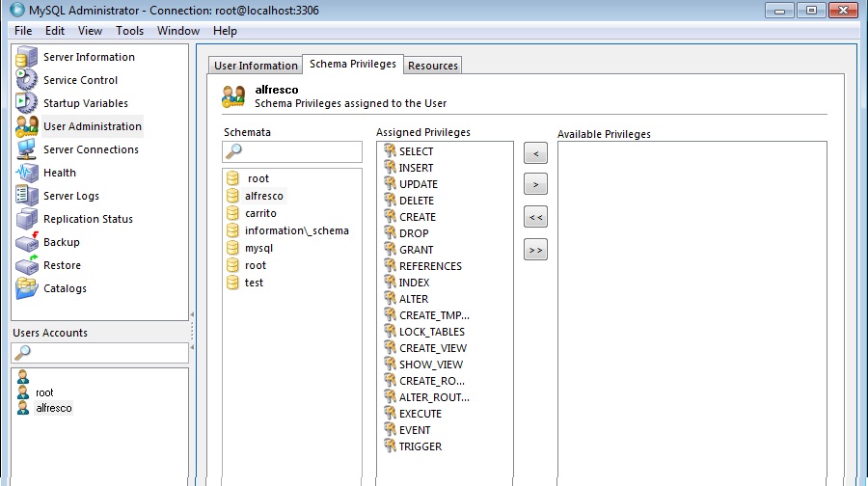
Task: Select the ALTER_ROUT... privilege text
Action: (434, 397)
